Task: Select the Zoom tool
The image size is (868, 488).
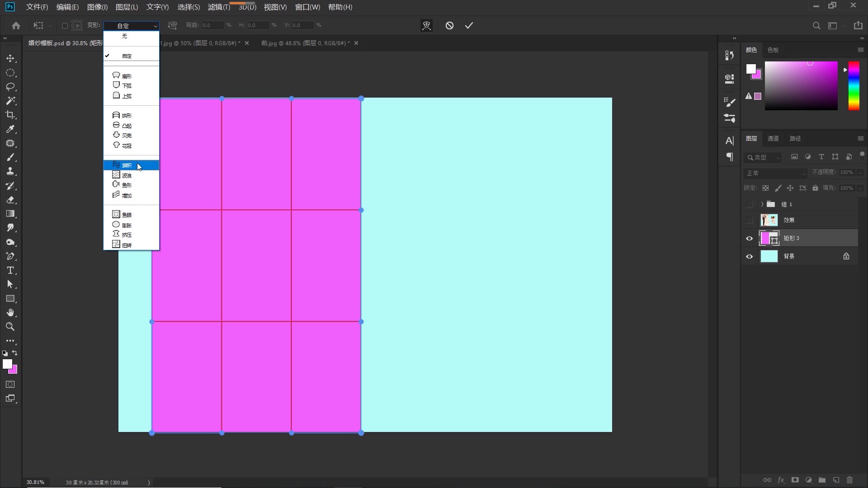Action: [x=10, y=327]
